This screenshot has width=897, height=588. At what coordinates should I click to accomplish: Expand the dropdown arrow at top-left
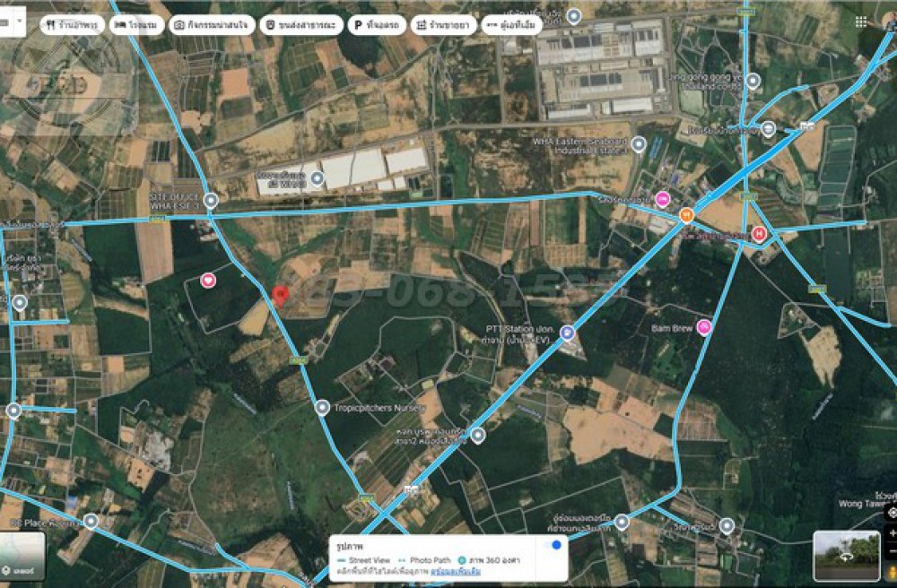pyautogui.click(x=20, y=21)
